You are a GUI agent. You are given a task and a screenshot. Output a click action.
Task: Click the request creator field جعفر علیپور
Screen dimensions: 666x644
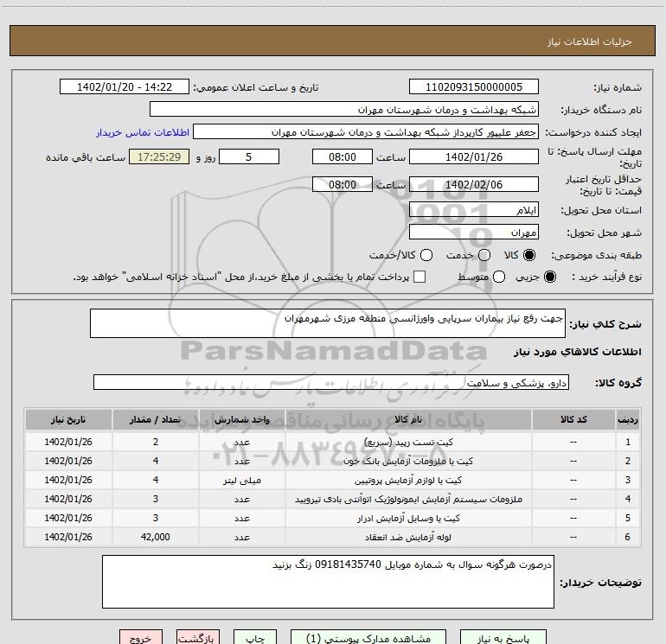(366, 132)
